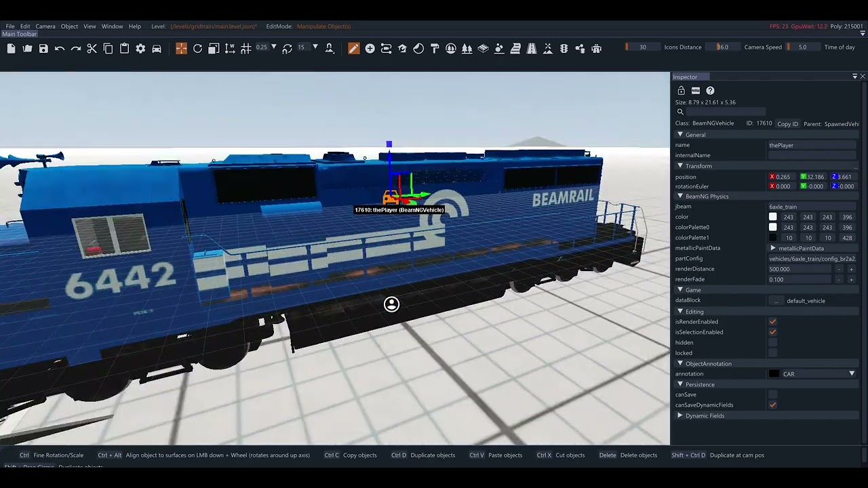Click the lock icon in Inspector
The width and height of the screenshot is (868, 488).
coord(681,90)
